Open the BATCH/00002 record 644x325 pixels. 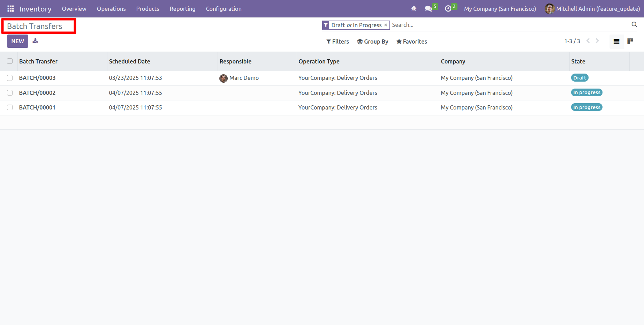37,93
